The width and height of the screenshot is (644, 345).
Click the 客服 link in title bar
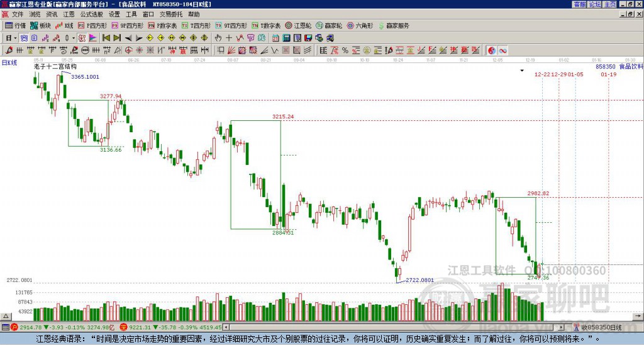(580, 4)
